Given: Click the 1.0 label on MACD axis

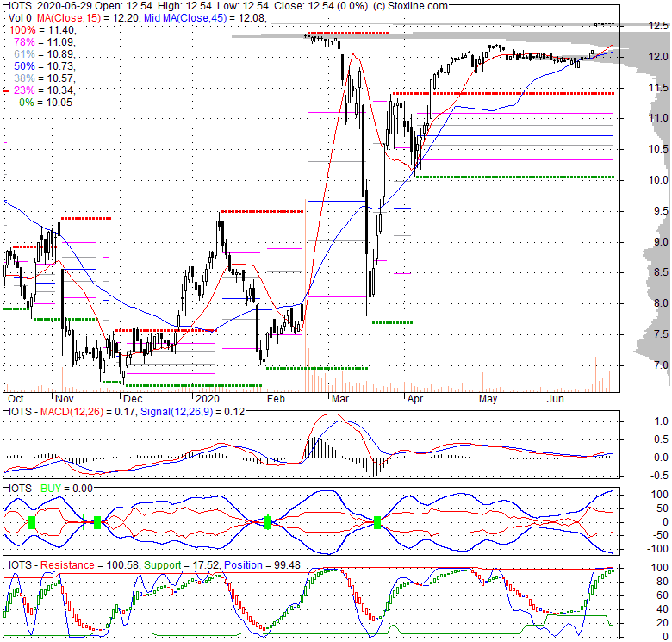Looking at the screenshot, I should coord(662,421).
